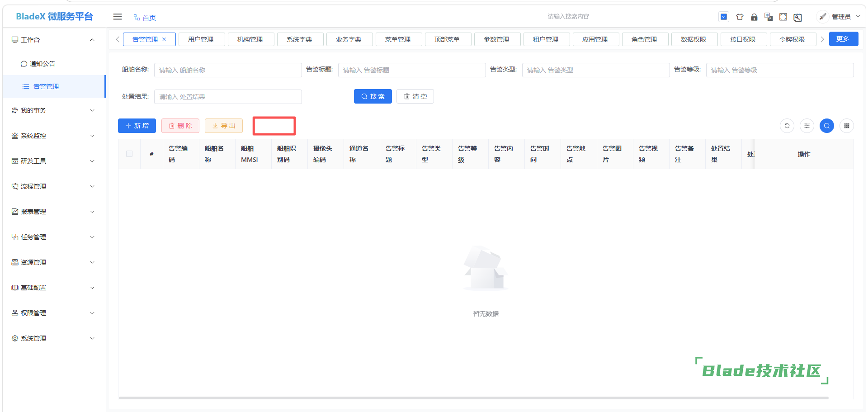This screenshot has width=868, height=412.
Task: Click the 告警时间 column header
Action: point(542,154)
